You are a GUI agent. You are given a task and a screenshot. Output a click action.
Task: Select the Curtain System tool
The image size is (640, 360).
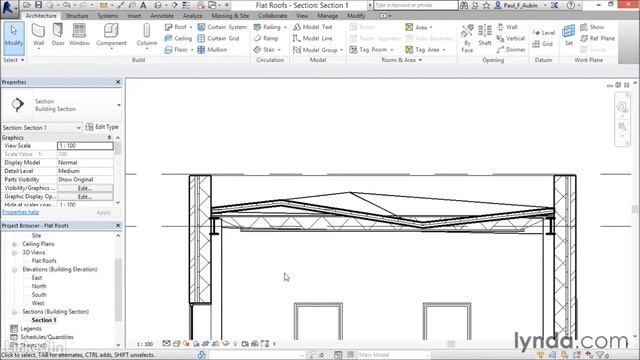click(222, 27)
